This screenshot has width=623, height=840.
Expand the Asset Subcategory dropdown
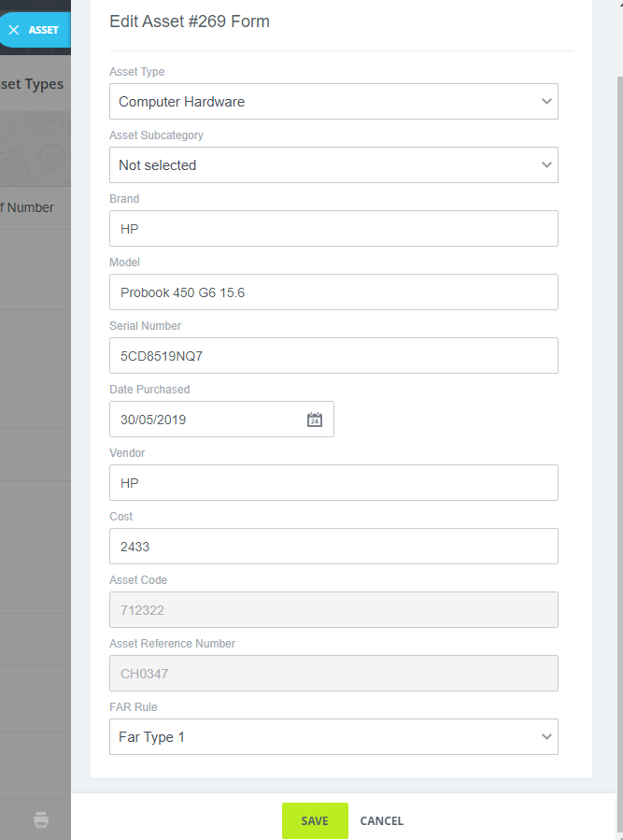tap(333, 165)
